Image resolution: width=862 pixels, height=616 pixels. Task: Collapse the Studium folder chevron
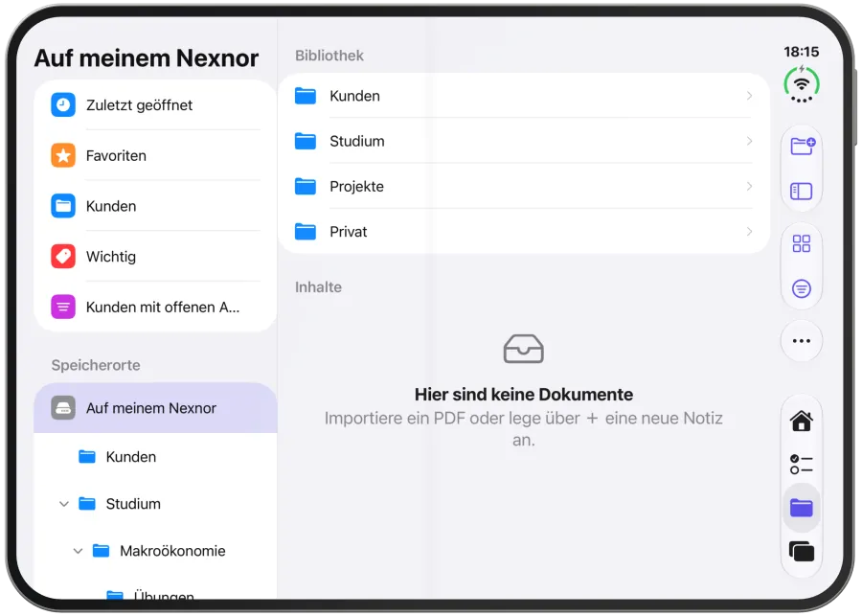[64, 504]
